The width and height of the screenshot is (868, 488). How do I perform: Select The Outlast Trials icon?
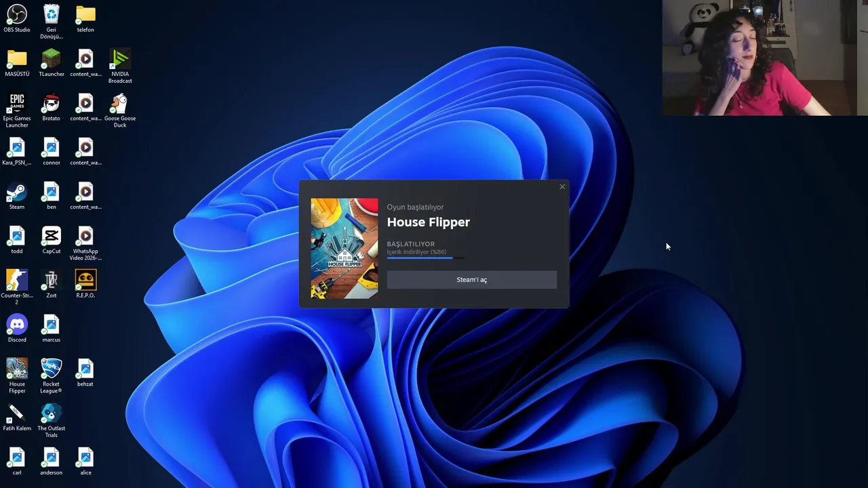51,421
